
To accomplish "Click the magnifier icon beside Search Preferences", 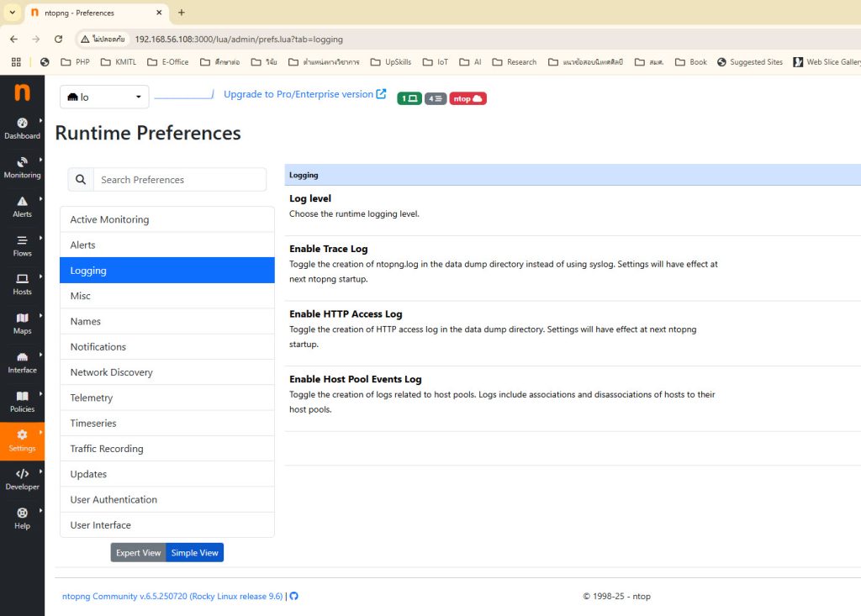I will coord(81,180).
